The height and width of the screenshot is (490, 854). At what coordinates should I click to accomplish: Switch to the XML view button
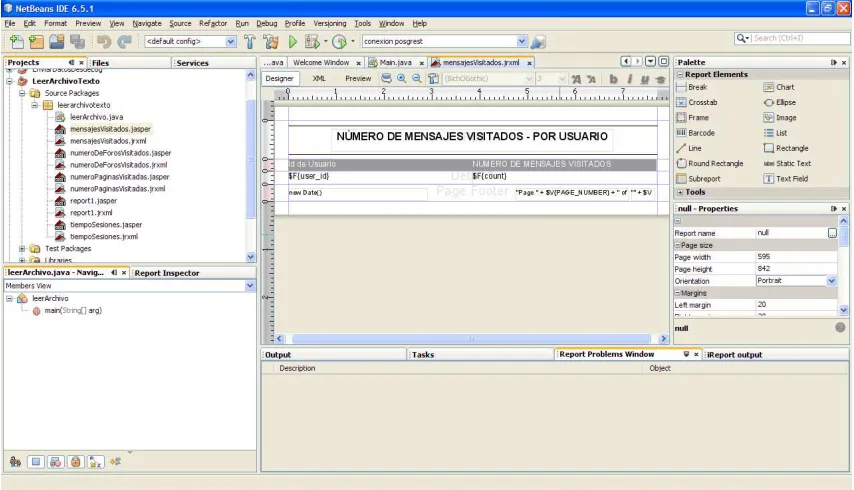coord(319,78)
